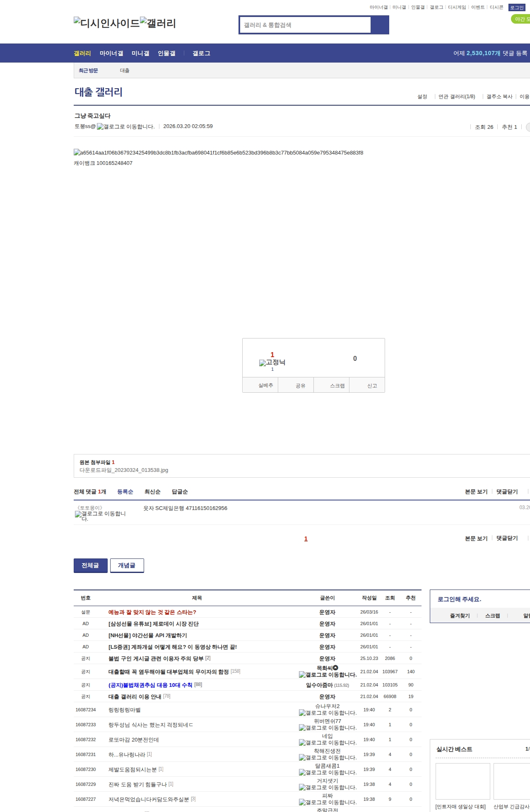Screen dimensions: 530x812
Task: Select 마이너갤 in the blue navigation bar
Action: point(111,53)
